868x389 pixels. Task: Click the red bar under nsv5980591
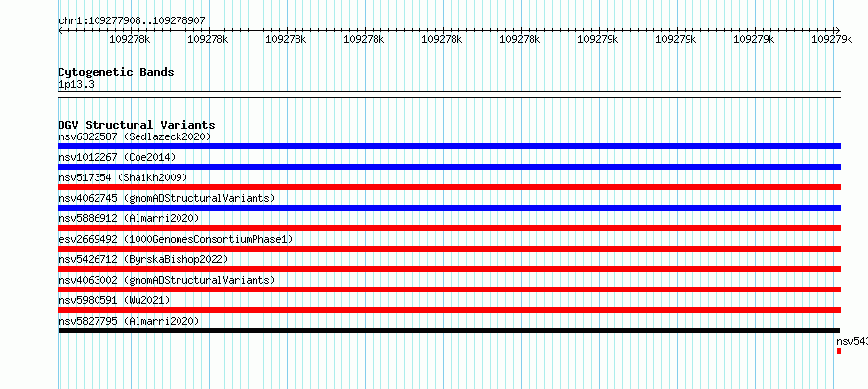pyautogui.click(x=450, y=310)
